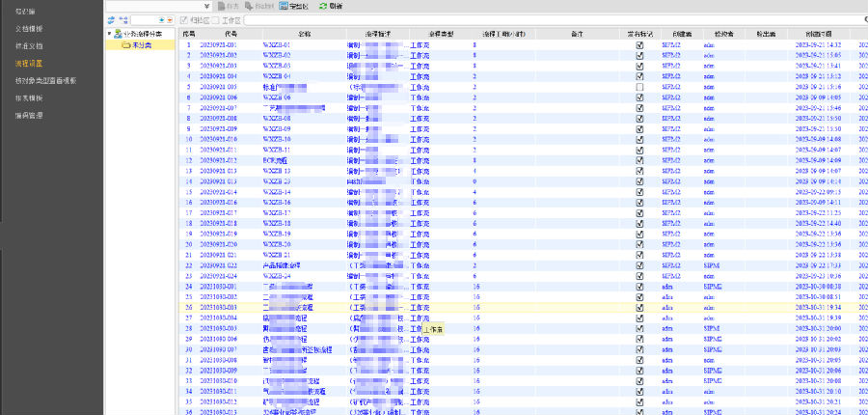The width and height of the screenshot is (868, 415).
Task: Click the blue sync-arrows icon above the tree
Action: pyautogui.click(x=111, y=20)
